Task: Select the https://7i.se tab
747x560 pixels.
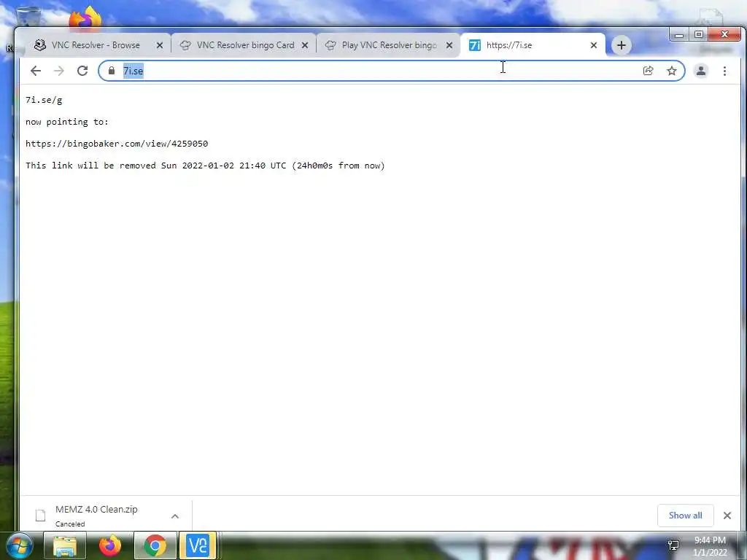Action: pos(533,45)
